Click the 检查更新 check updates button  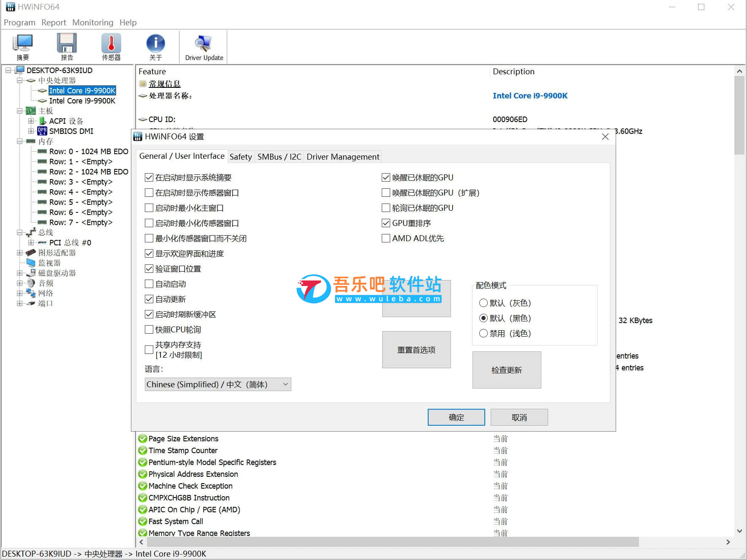(x=506, y=370)
